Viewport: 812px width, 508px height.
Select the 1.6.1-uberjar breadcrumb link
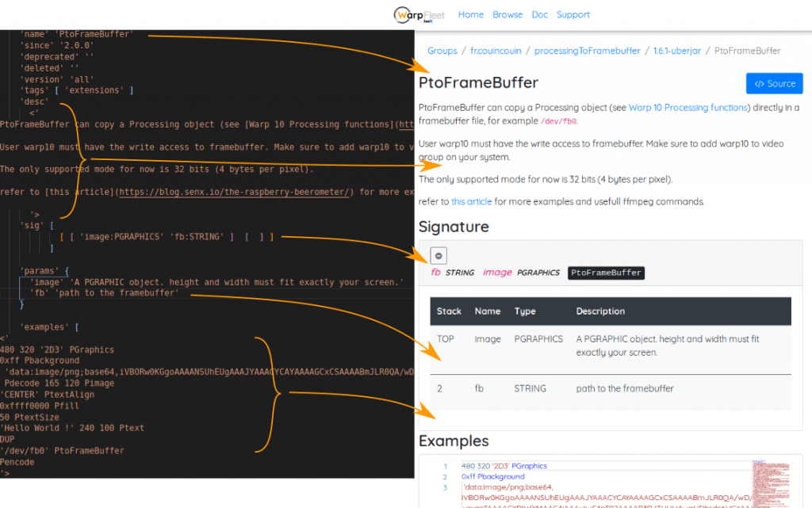coord(677,51)
